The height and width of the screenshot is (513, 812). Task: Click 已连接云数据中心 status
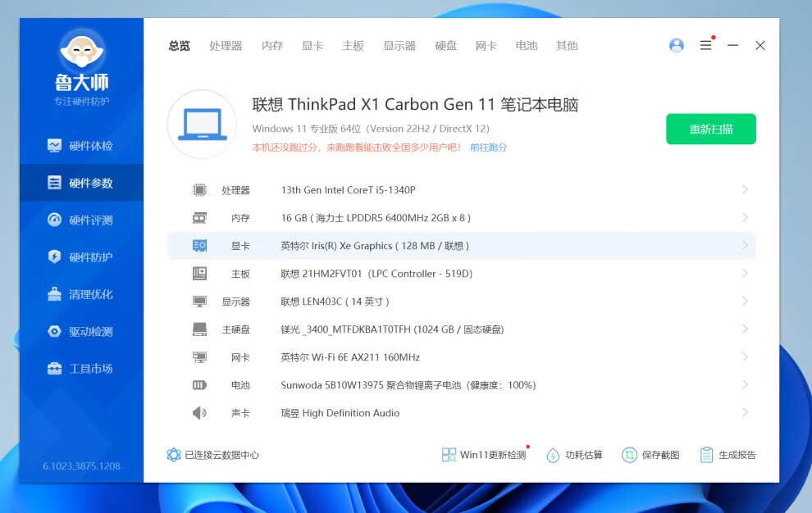(x=212, y=455)
